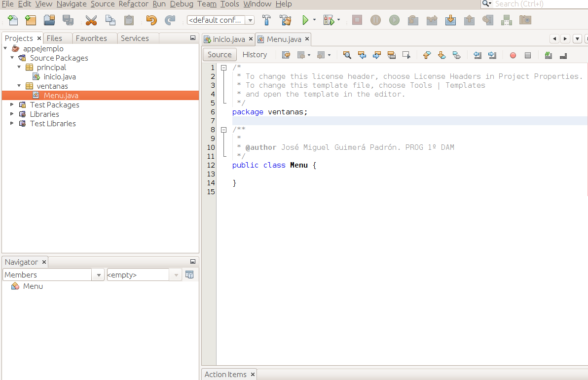Screen dimensions: 588x380
Task: Click the Comment lines icon in editor toolbar
Action: (x=549, y=55)
